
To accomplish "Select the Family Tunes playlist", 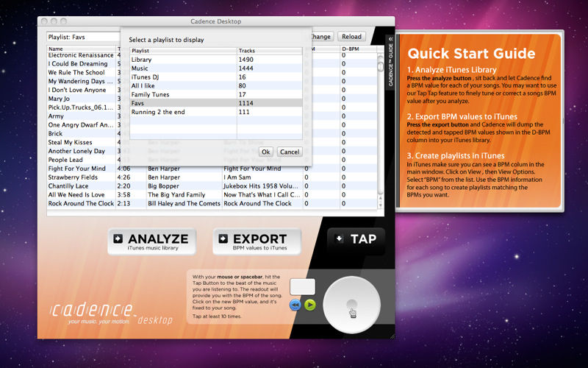I will click(216, 95).
